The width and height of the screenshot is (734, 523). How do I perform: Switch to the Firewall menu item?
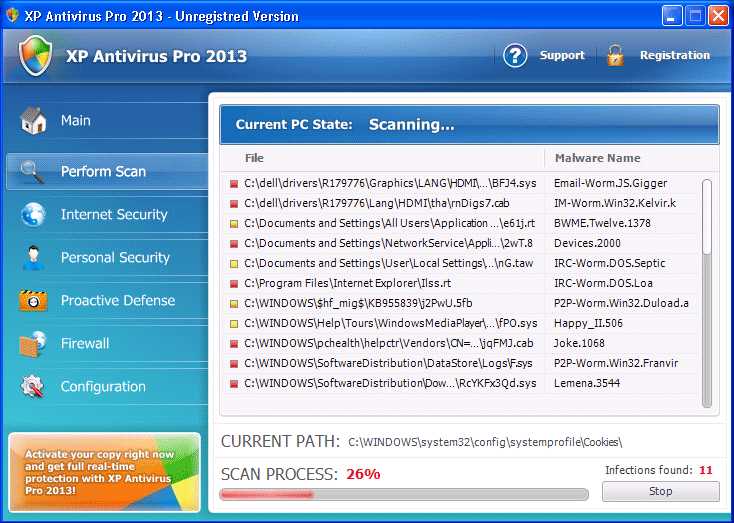(x=85, y=344)
